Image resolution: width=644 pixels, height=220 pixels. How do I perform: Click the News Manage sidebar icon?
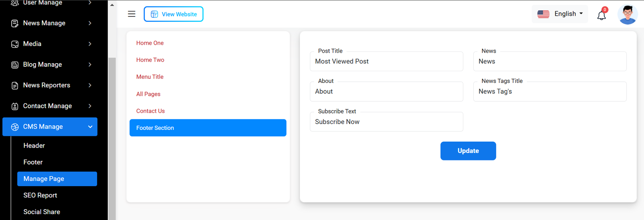(x=15, y=23)
